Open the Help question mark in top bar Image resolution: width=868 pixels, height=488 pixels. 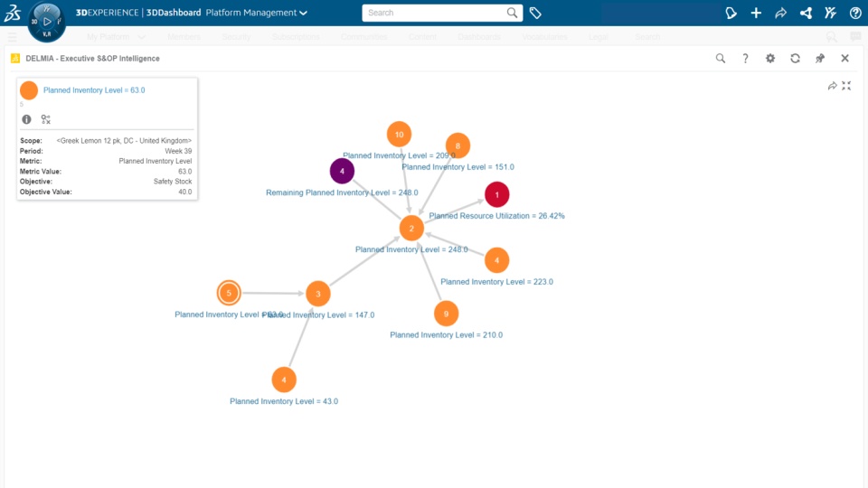coord(855,13)
